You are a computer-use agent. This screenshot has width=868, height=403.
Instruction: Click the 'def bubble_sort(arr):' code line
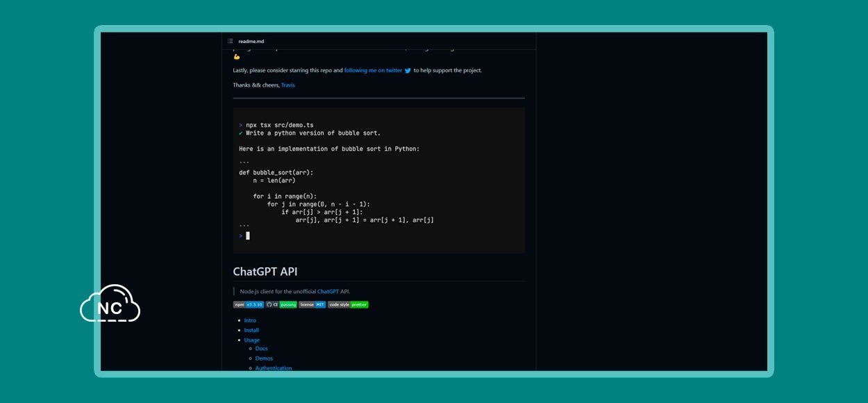(276, 172)
